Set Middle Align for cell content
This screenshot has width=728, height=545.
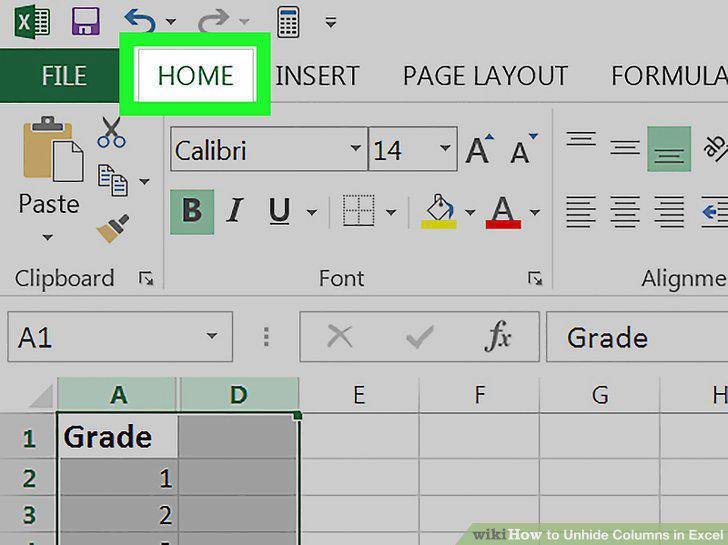click(625, 148)
